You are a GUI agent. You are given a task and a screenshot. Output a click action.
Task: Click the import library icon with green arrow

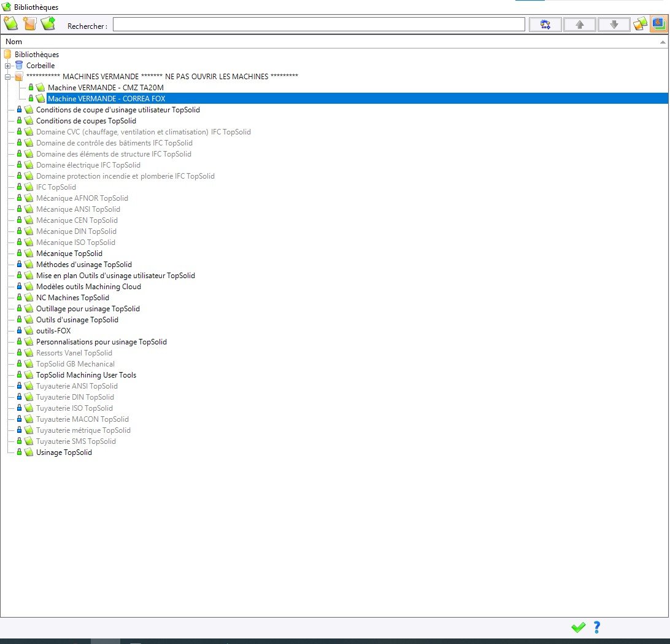point(48,23)
